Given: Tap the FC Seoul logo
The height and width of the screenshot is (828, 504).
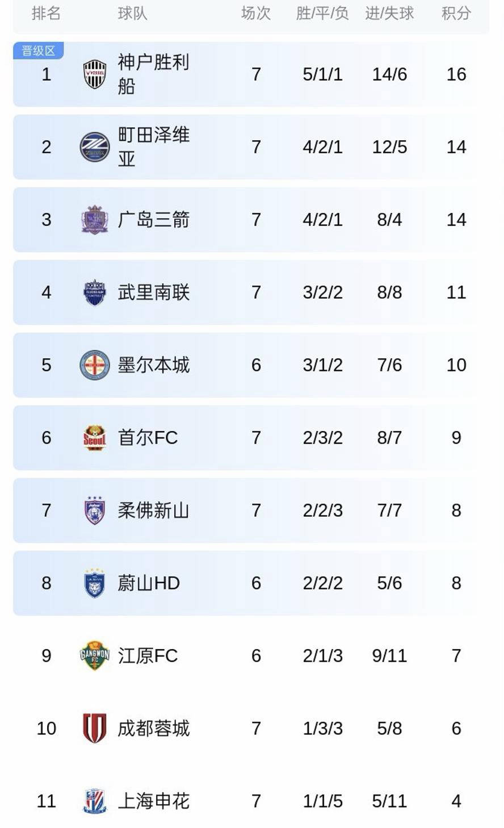Looking at the screenshot, I should coord(95,438).
